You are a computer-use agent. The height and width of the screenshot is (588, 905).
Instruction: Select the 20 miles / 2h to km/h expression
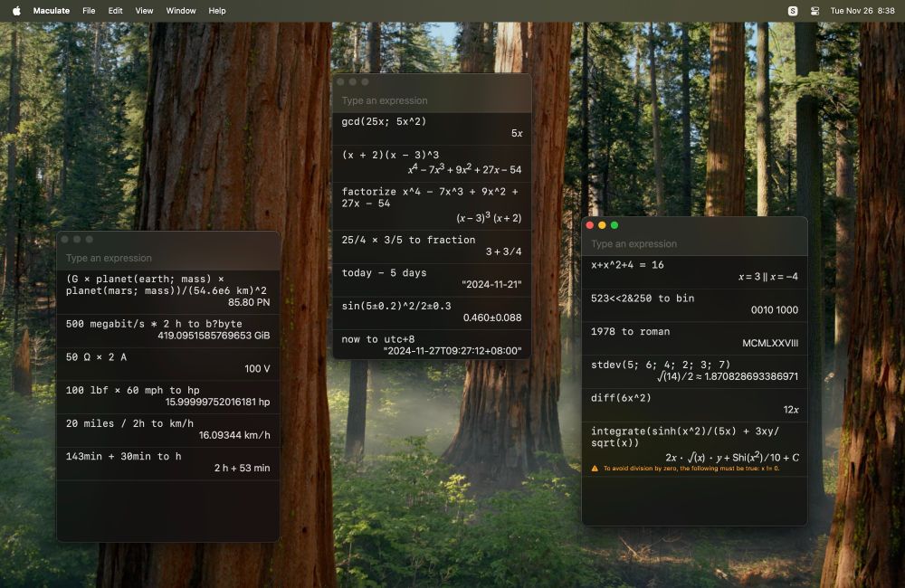pyautogui.click(x=129, y=423)
